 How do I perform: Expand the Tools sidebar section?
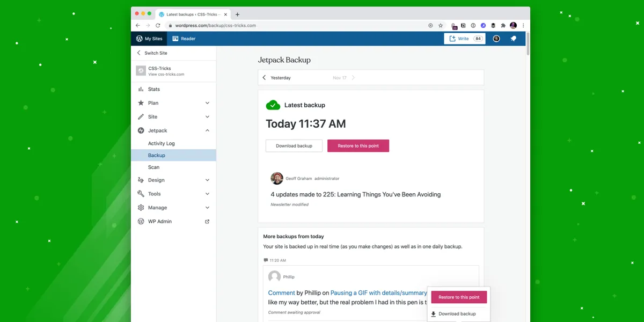pos(173,194)
